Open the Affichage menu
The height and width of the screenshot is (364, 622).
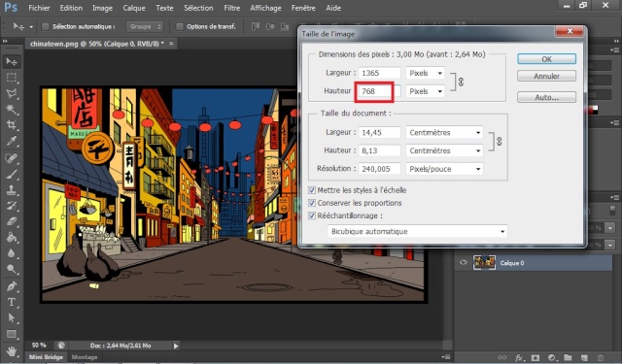(x=265, y=8)
